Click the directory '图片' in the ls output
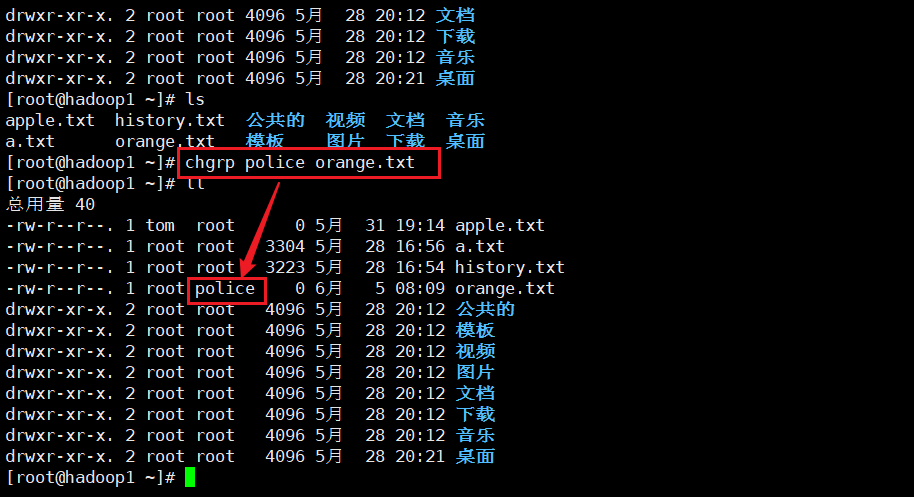This screenshot has height=497, width=914. (345, 142)
